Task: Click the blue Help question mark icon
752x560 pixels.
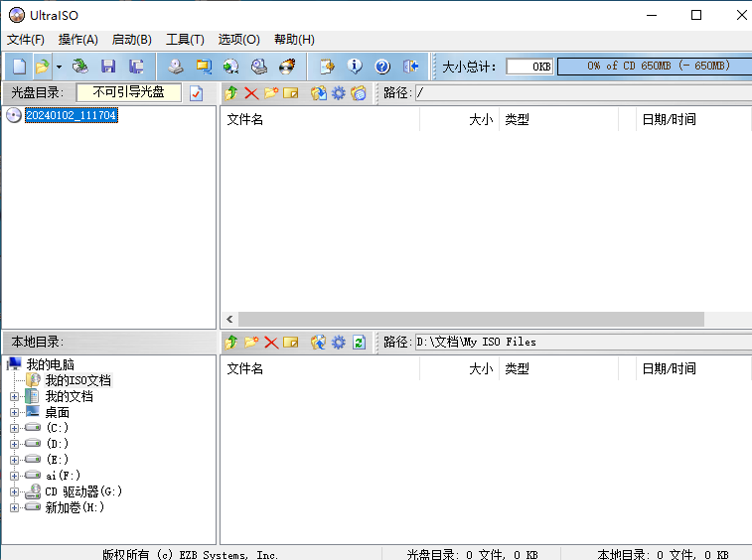Action: click(x=382, y=67)
